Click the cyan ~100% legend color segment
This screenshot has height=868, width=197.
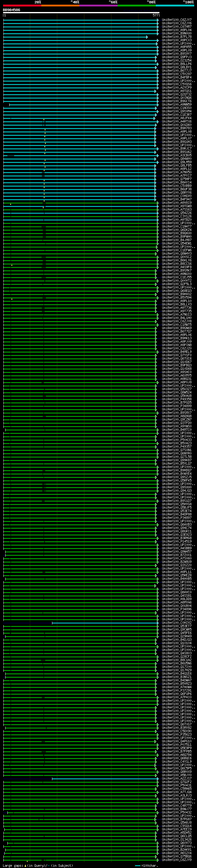tap(175, 6)
